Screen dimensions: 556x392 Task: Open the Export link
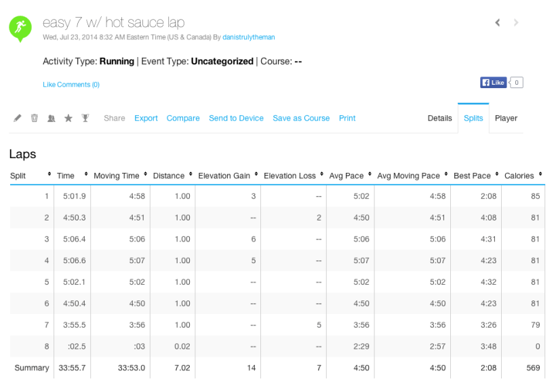click(x=146, y=118)
